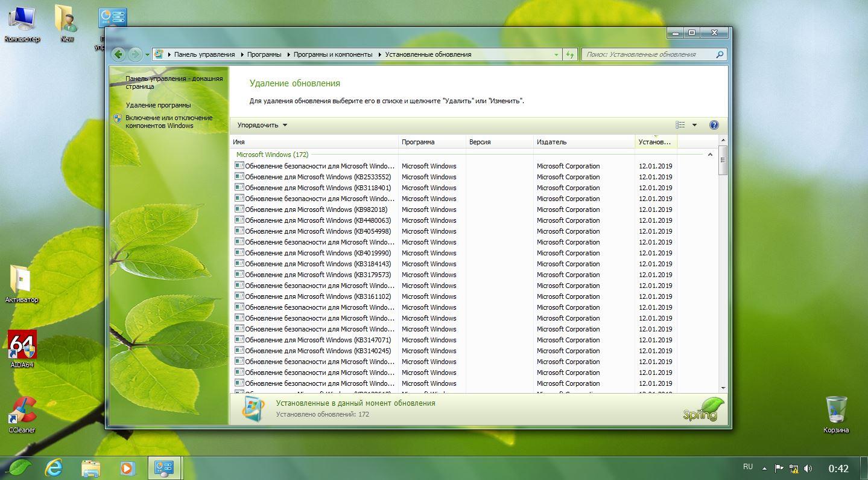Select update row KB3161102
868x480 pixels.
[454, 296]
